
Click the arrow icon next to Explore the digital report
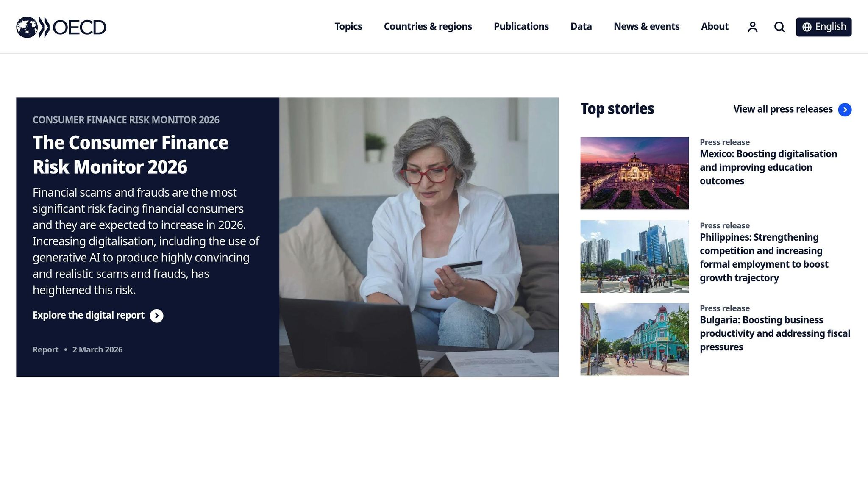click(156, 316)
